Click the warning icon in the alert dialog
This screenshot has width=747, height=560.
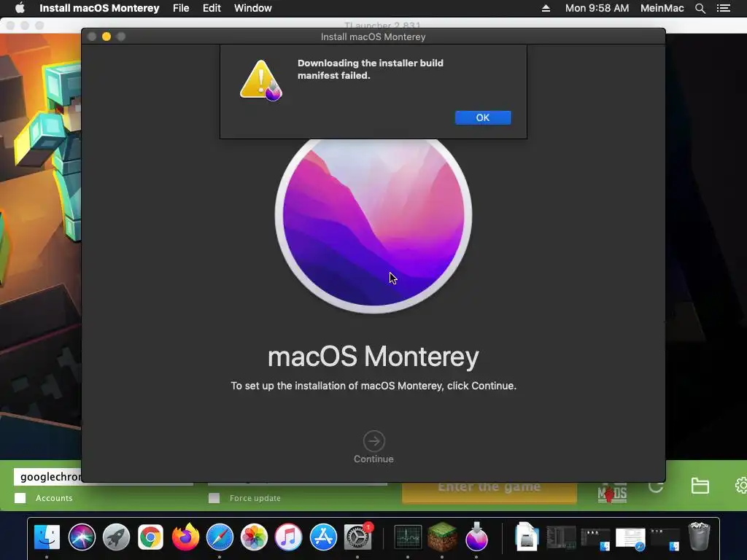tap(260, 80)
